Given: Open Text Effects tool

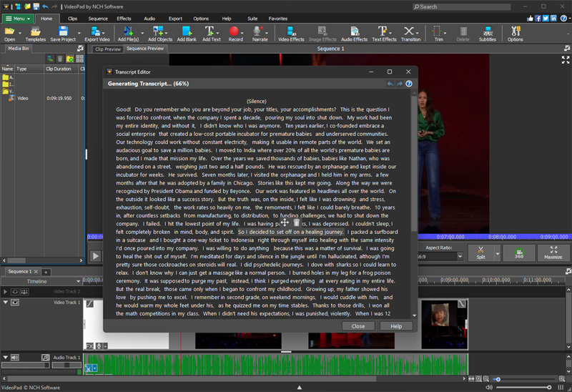Looking at the screenshot, I should 384,34.
